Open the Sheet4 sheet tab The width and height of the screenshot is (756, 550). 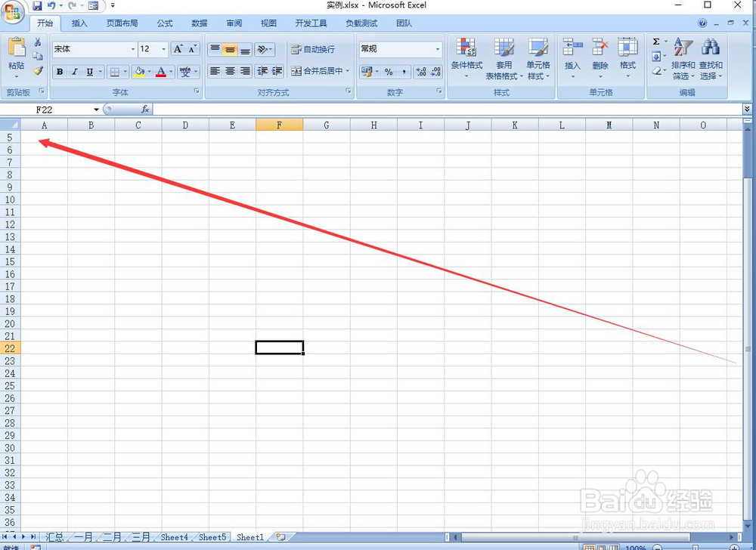[x=175, y=536]
